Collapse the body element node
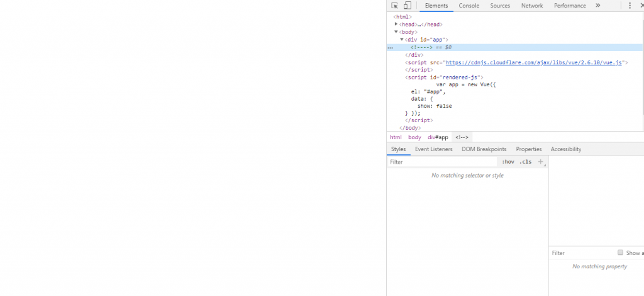This screenshot has height=296, width=644. [396, 32]
